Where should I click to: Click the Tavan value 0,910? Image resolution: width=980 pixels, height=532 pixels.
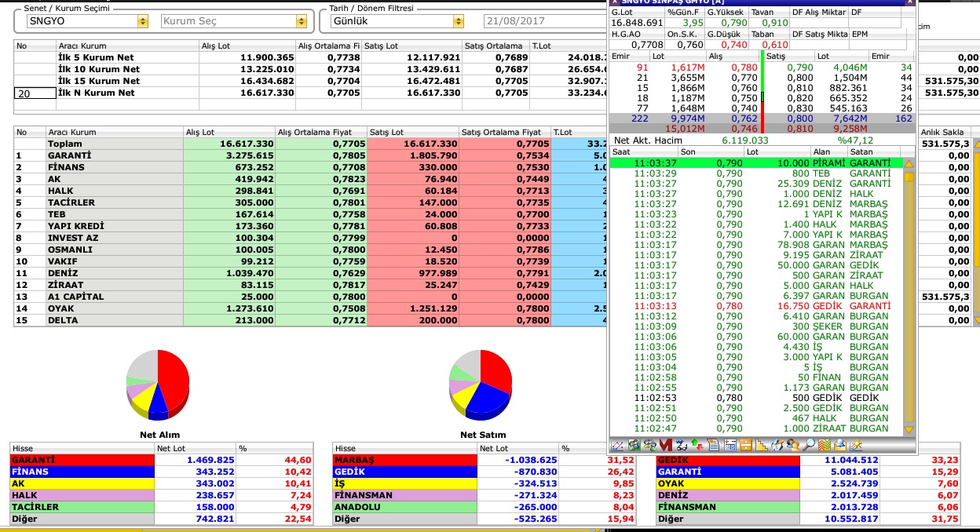(x=774, y=23)
